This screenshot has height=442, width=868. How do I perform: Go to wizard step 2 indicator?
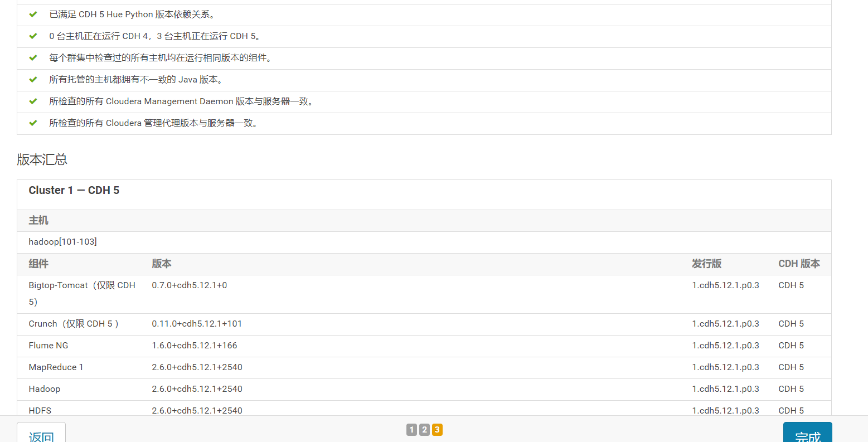tap(424, 430)
